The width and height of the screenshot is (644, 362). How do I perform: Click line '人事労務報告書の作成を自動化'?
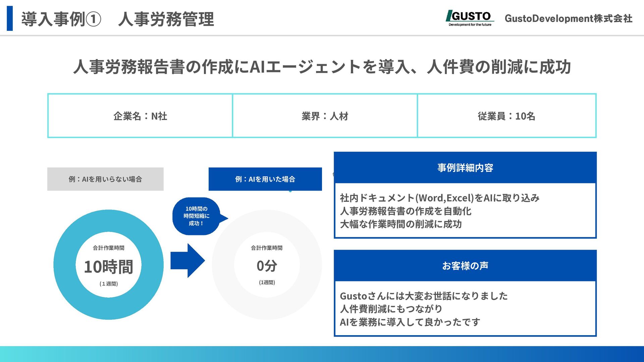point(406,211)
